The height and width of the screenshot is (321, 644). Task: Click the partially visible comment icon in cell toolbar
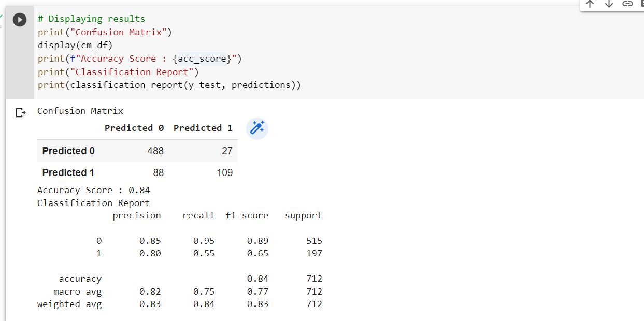coord(641,4)
